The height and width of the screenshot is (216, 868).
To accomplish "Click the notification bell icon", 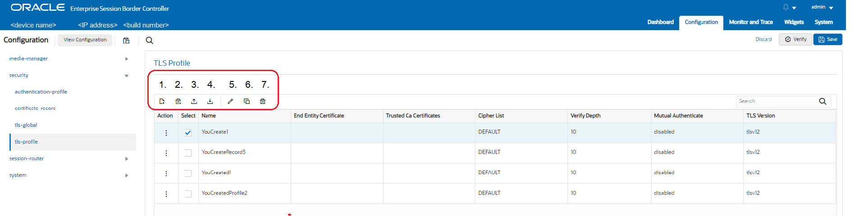I will coord(786,7).
